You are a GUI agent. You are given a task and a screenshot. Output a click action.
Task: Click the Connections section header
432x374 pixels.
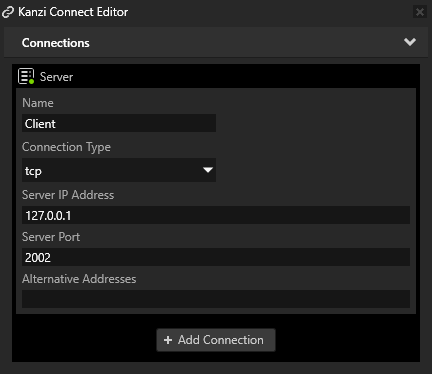click(x=216, y=42)
